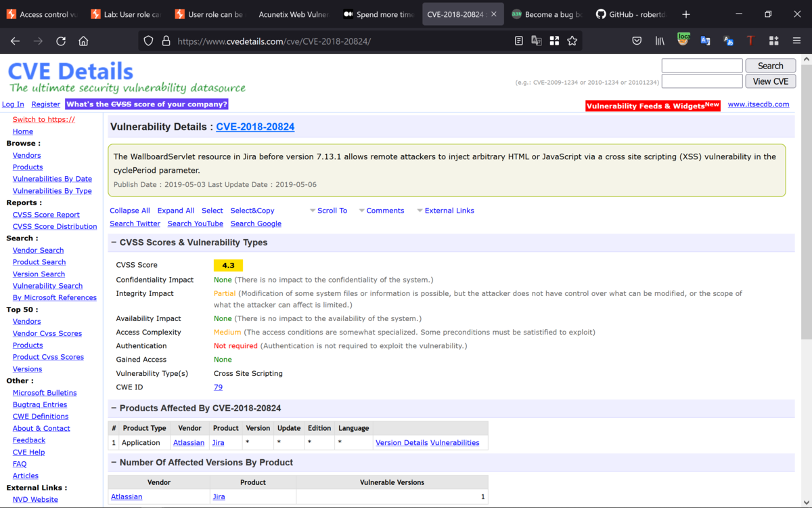Click the forward navigation arrow

coord(38,41)
